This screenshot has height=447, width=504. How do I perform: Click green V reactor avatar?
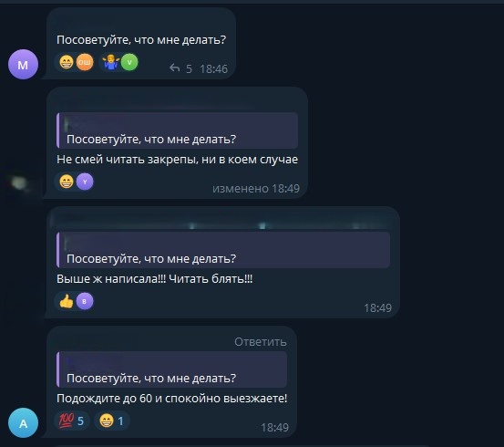click(x=129, y=62)
